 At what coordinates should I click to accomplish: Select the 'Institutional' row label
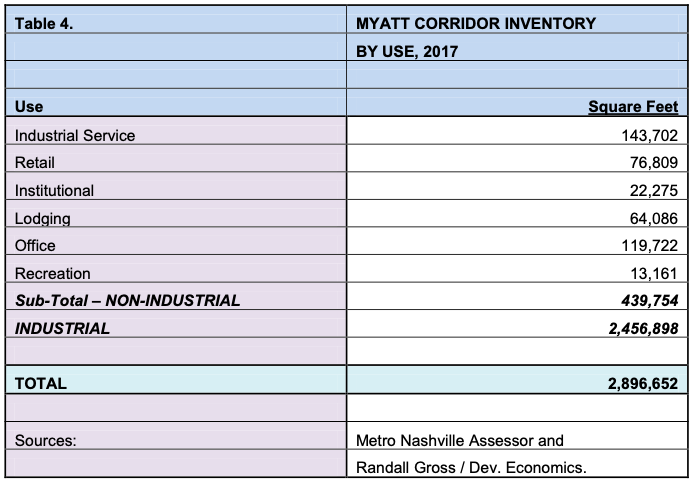point(55,190)
